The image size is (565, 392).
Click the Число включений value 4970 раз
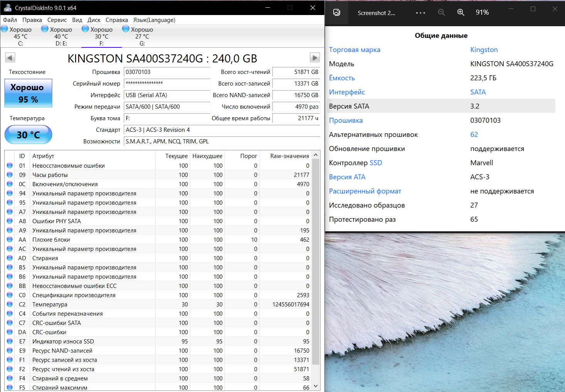(x=296, y=107)
